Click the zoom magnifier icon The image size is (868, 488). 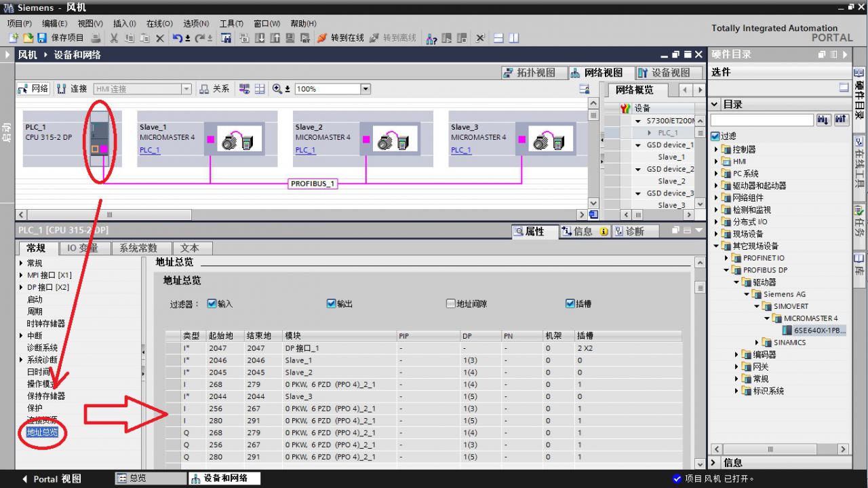277,89
